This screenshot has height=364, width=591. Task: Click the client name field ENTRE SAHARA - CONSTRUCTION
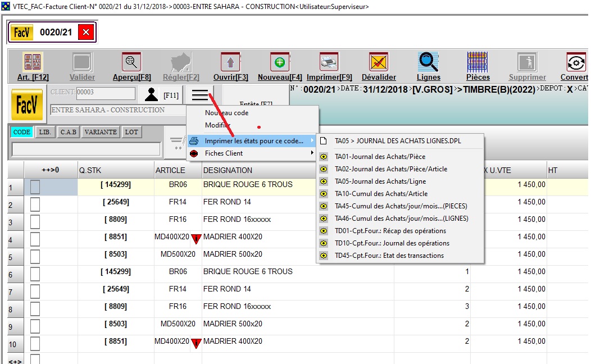(118, 110)
